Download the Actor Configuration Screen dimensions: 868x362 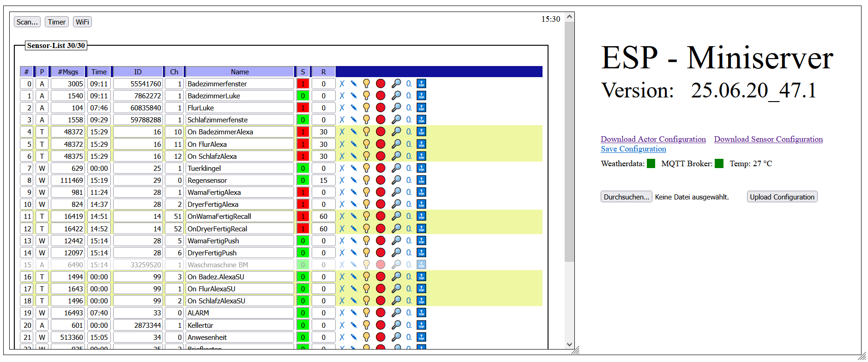click(x=653, y=139)
